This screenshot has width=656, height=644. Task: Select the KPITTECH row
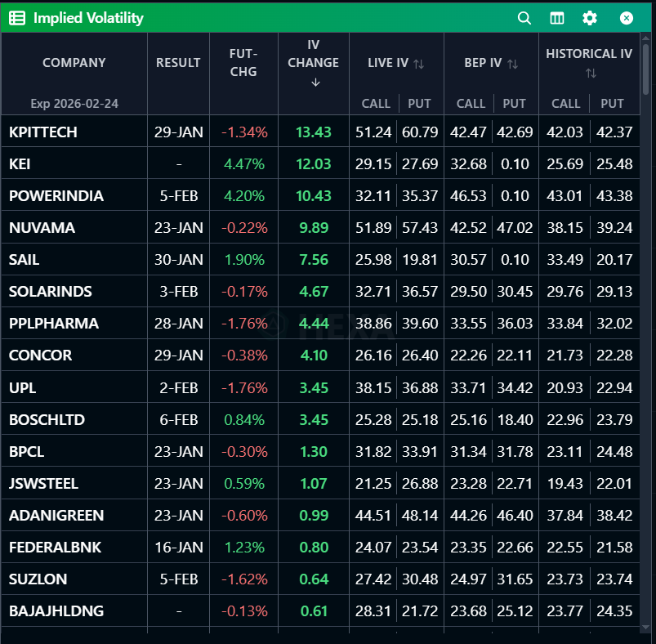pyautogui.click(x=320, y=132)
